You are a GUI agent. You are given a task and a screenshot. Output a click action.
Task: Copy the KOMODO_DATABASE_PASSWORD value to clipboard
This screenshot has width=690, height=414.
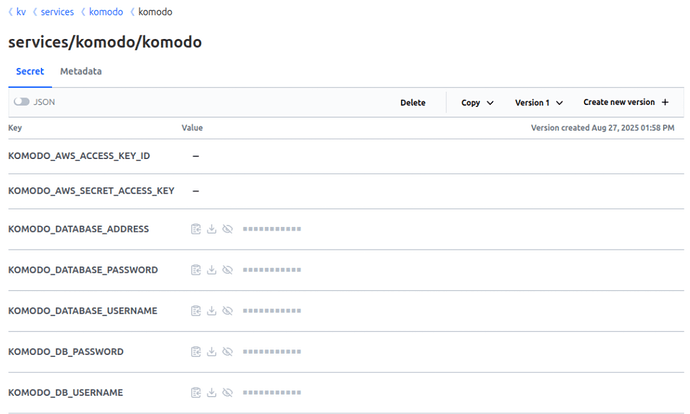pos(196,270)
